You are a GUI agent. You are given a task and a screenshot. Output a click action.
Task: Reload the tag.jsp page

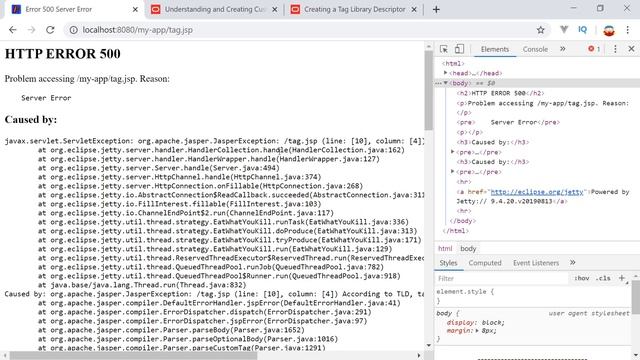tap(50, 30)
